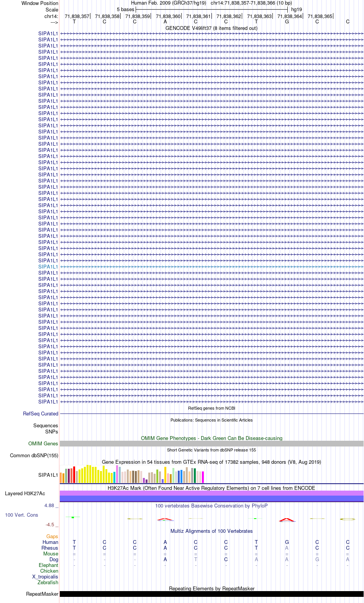Click the 'Human' alignment row label

(x=51, y=542)
